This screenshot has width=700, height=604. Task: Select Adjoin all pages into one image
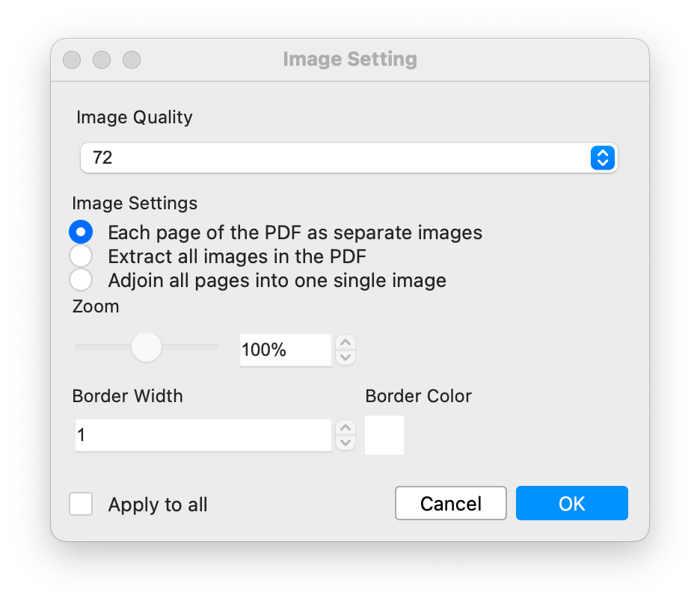click(x=81, y=280)
